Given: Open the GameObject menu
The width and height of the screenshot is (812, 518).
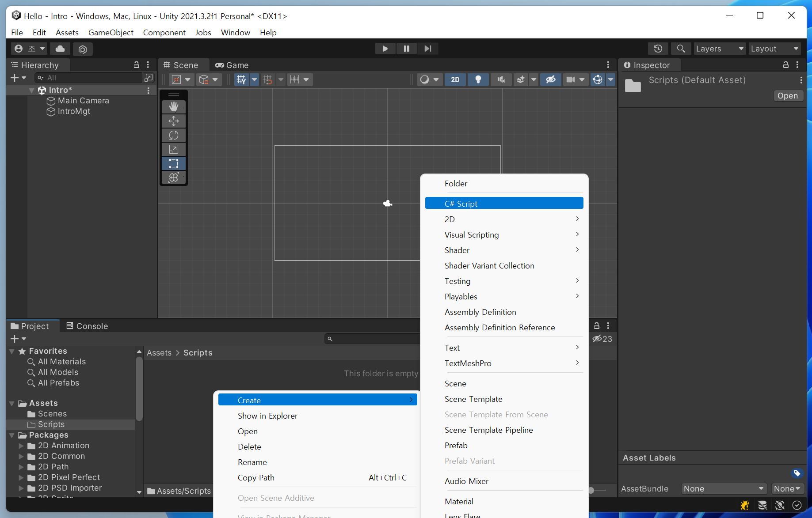Looking at the screenshot, I should click(x=111, y=33).
